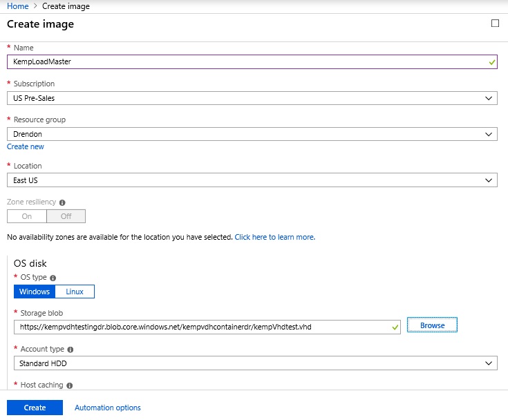This screenshot has width=508, height=420.
Task: Click the breadcrumb chevron after Home
Action: [x=35, y=6]
